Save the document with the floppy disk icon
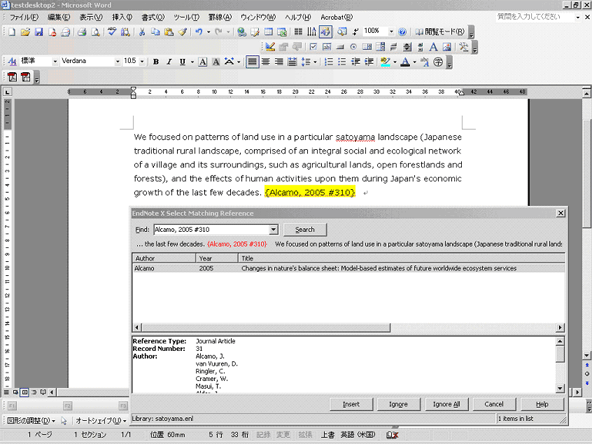 [x=39, y=32]
